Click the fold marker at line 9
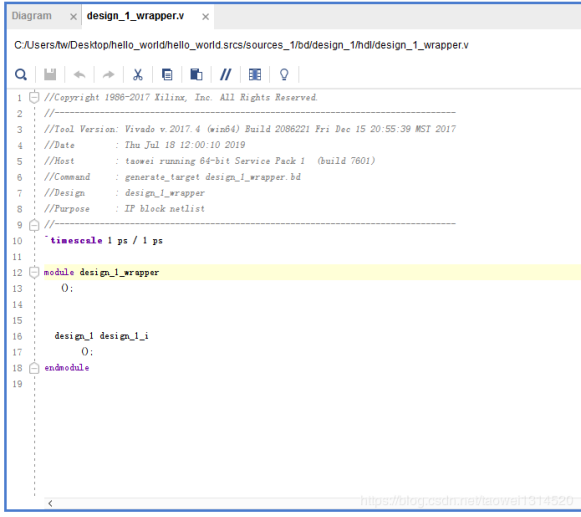The height and width of the screenshot is (517, 581). point(34,225)
